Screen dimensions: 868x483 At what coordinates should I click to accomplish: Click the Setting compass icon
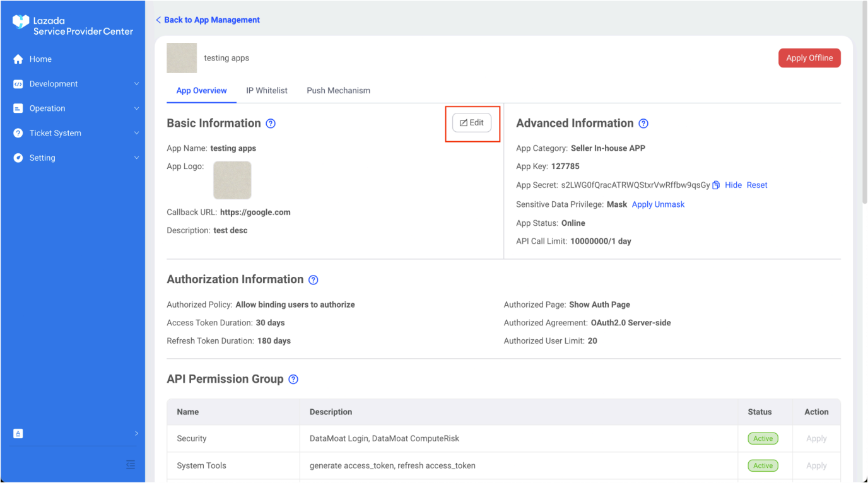click(x=18, y=158)
